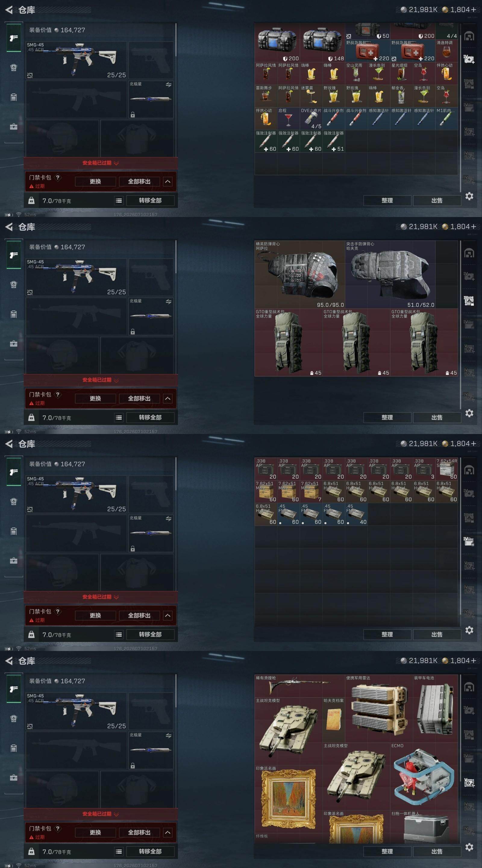Click 整理 in the medical supplies view
The height and width of the screenshot is (868, 482).
[387, 200]
